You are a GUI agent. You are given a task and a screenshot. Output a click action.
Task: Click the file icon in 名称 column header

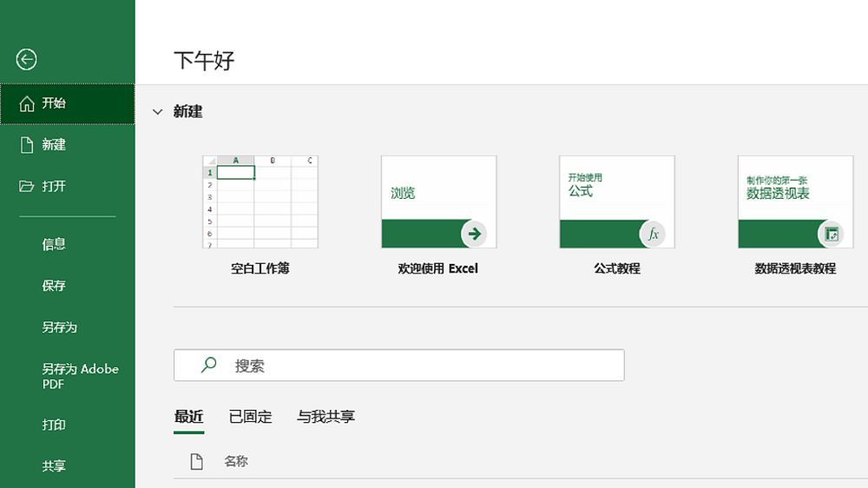pos(196,461)
